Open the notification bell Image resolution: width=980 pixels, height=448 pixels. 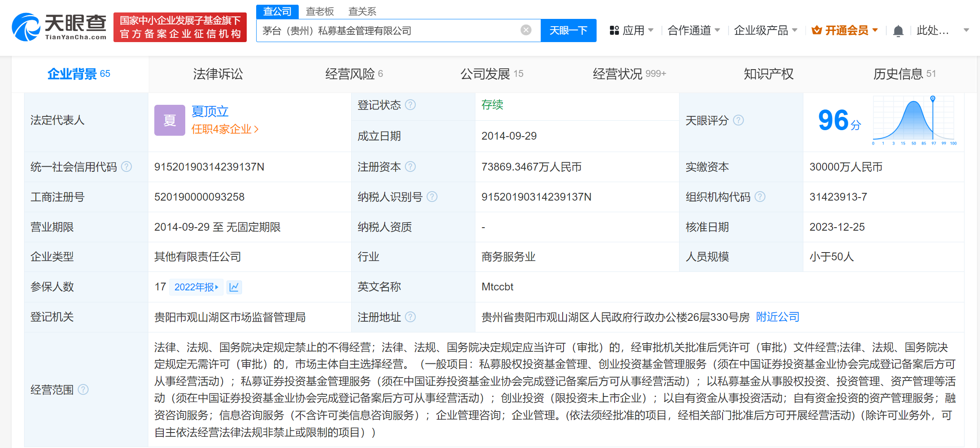click(x=898, y=31)
